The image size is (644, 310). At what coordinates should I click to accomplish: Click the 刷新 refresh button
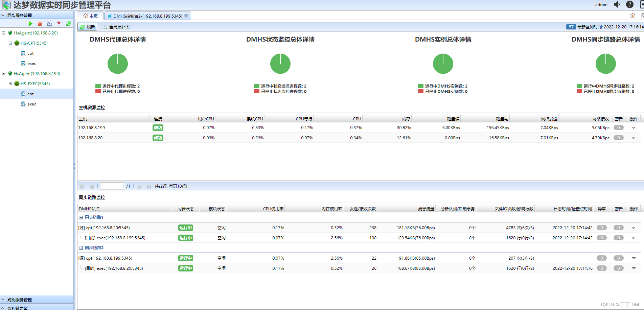pyautogui.click(x=87, y=26)
